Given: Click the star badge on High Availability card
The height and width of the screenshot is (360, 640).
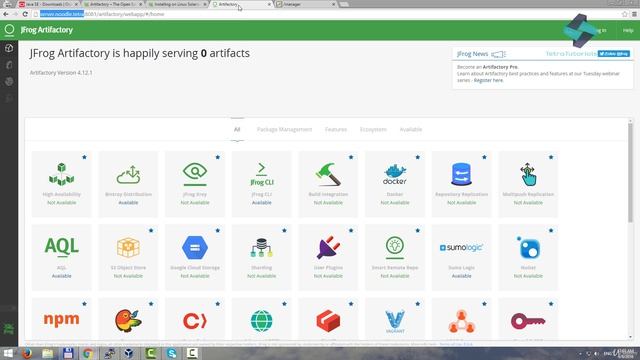Looking at the screenshot, I should point(84,157).
